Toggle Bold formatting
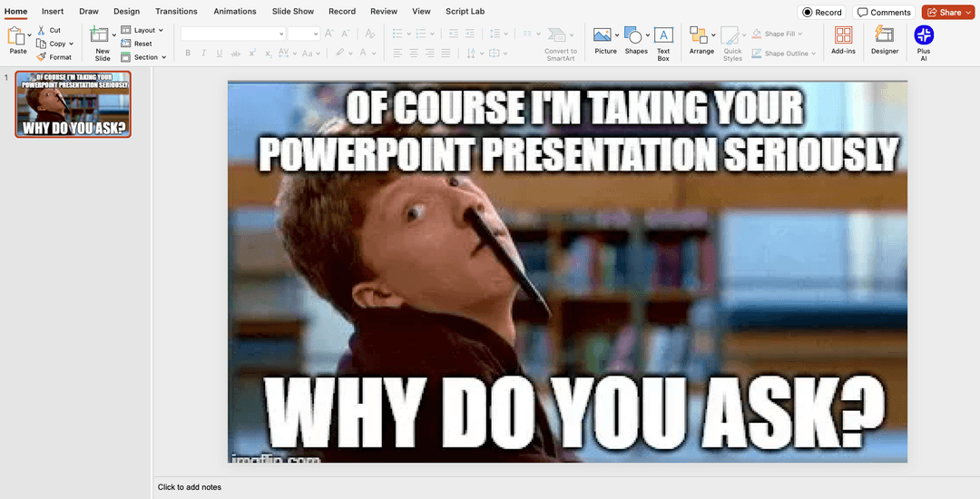 tap(189, 54)
